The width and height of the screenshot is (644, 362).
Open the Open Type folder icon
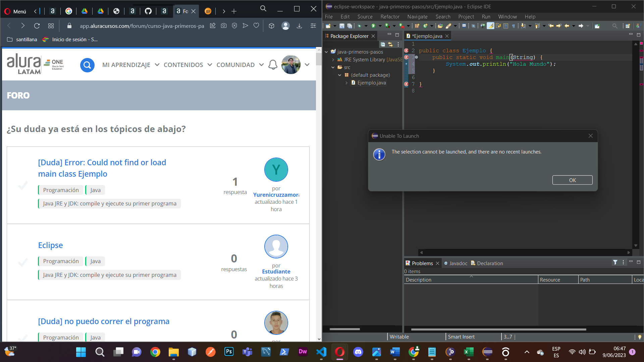pos(440,26)
